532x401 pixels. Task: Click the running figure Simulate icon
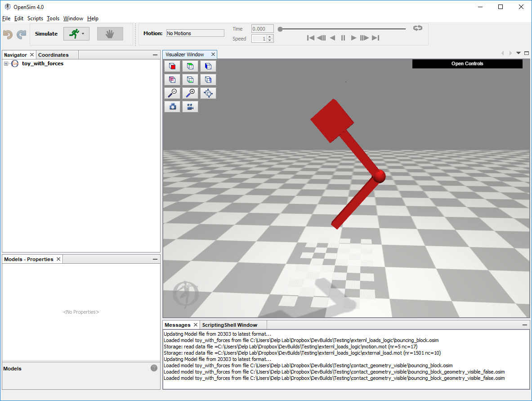coord(73,33)
